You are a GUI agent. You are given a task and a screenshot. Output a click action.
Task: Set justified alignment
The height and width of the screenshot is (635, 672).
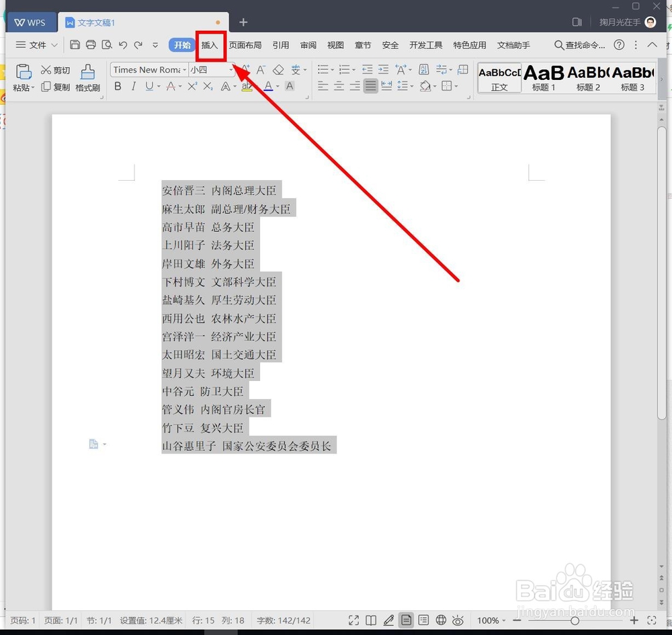coord(370,86)
